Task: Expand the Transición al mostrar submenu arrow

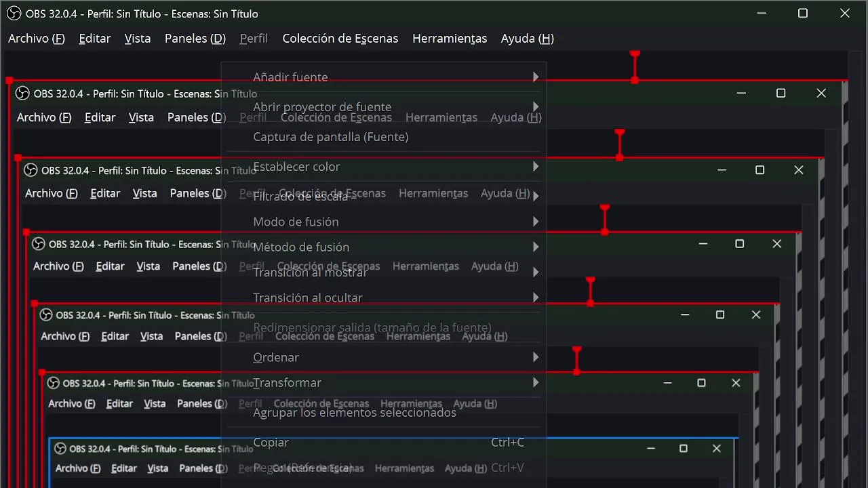Action: (x=536, y=272)
